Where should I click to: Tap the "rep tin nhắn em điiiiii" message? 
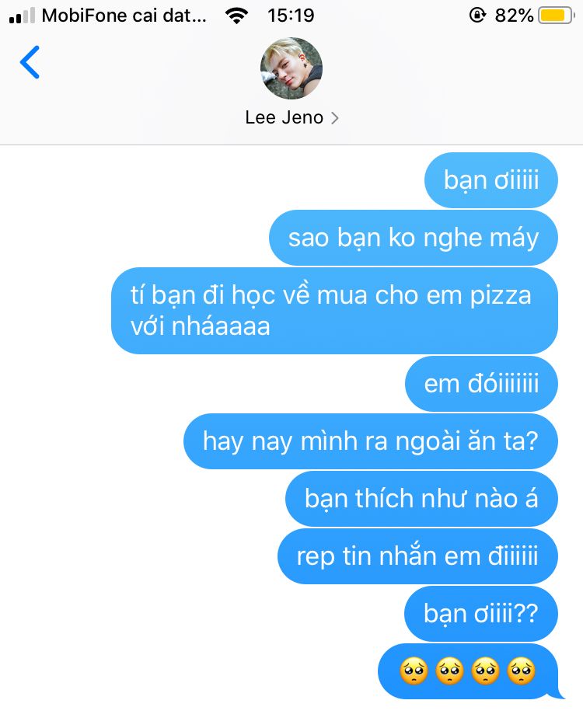(x=417, y=556)
